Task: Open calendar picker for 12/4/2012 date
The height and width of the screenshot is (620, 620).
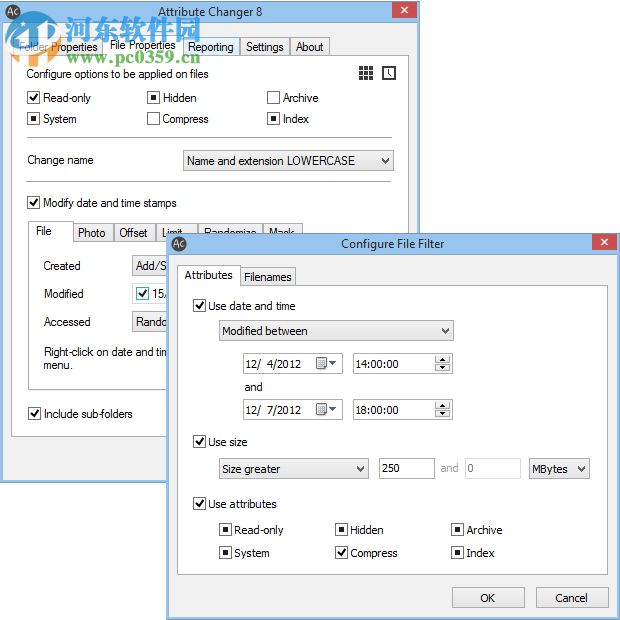Action: [x=326, y=363]
